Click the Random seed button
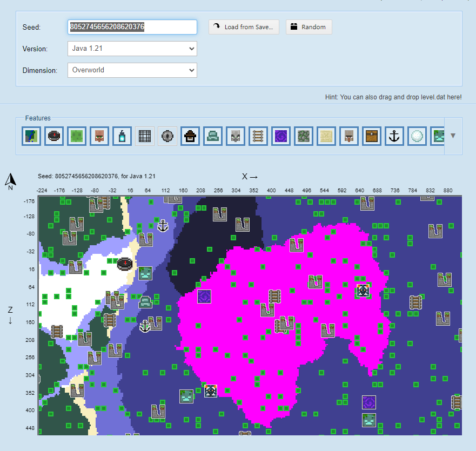 (309, 27)
